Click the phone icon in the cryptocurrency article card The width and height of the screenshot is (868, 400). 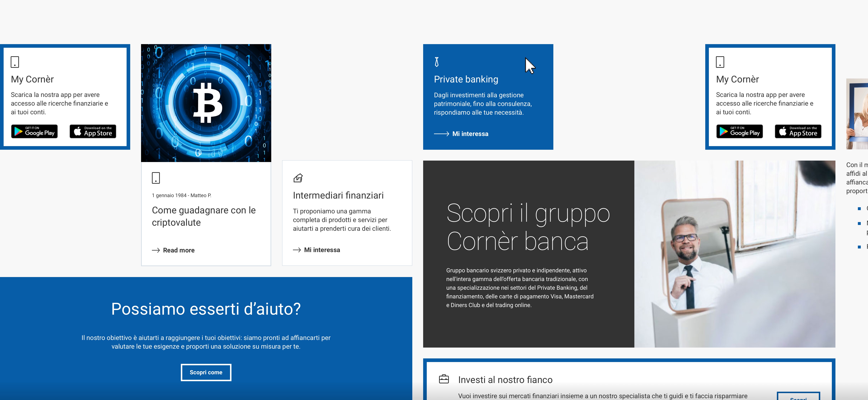[x=156, y=178]
